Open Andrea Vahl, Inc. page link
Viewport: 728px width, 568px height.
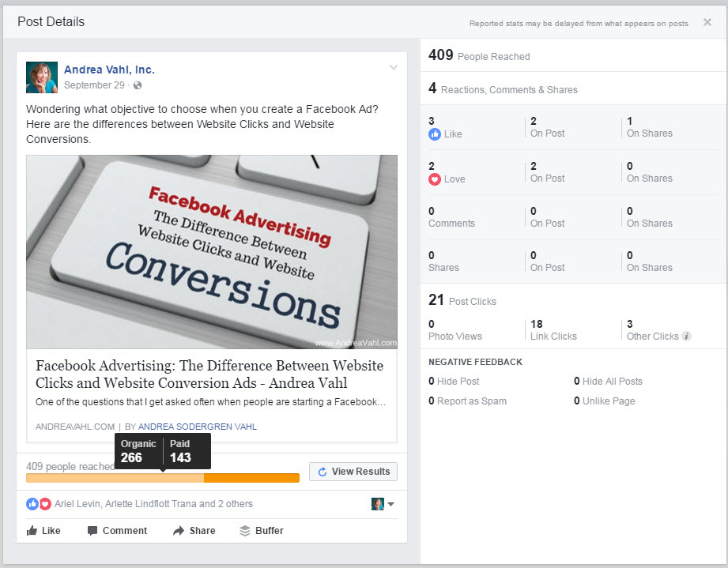tap(109, 70)
